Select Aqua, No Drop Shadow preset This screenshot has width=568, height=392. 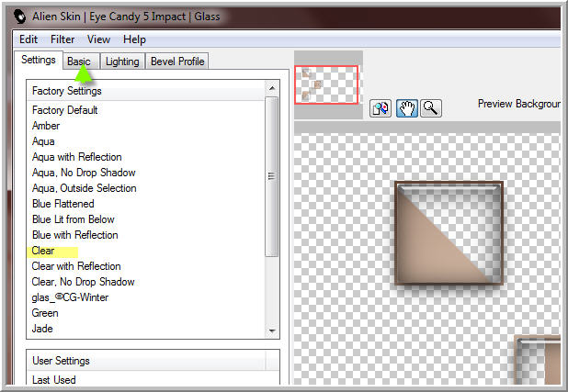coord(84,173)
